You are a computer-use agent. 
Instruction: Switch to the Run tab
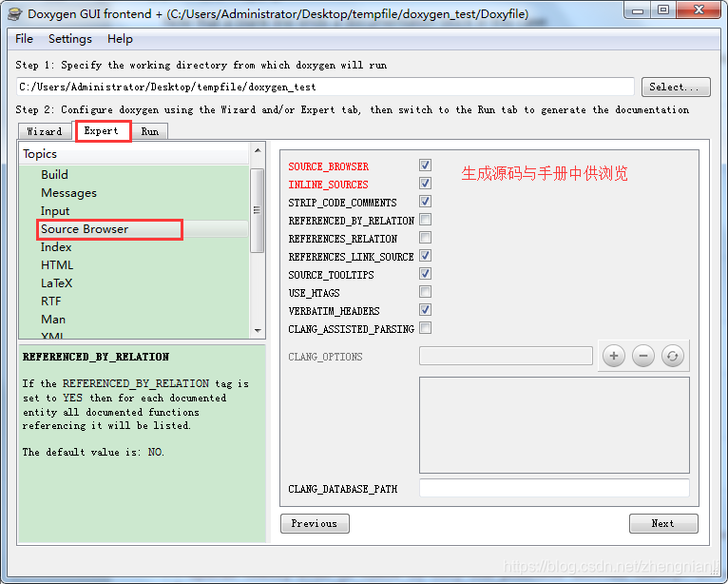[x=149, y=131]
